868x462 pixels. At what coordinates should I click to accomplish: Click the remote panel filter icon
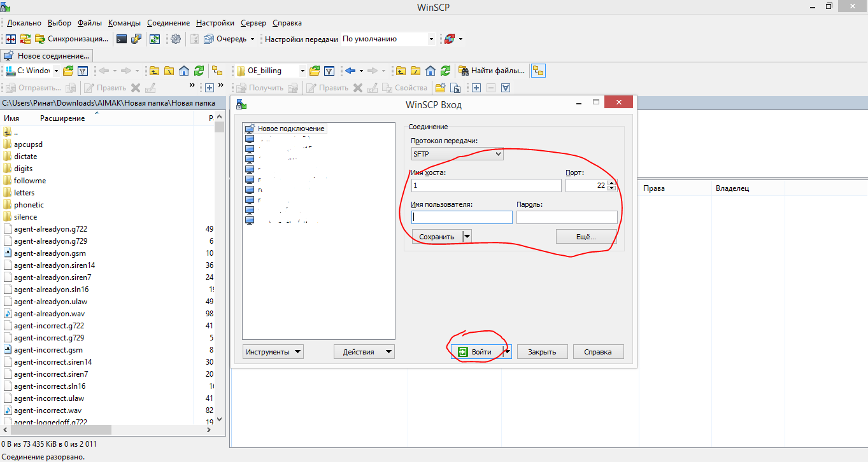[329, 71]
